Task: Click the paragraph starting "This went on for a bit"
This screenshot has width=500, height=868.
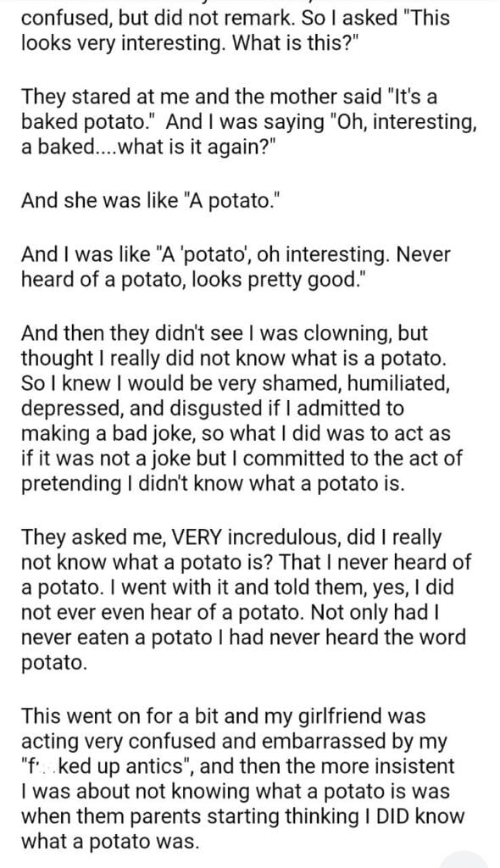Action: click(242, 779)
